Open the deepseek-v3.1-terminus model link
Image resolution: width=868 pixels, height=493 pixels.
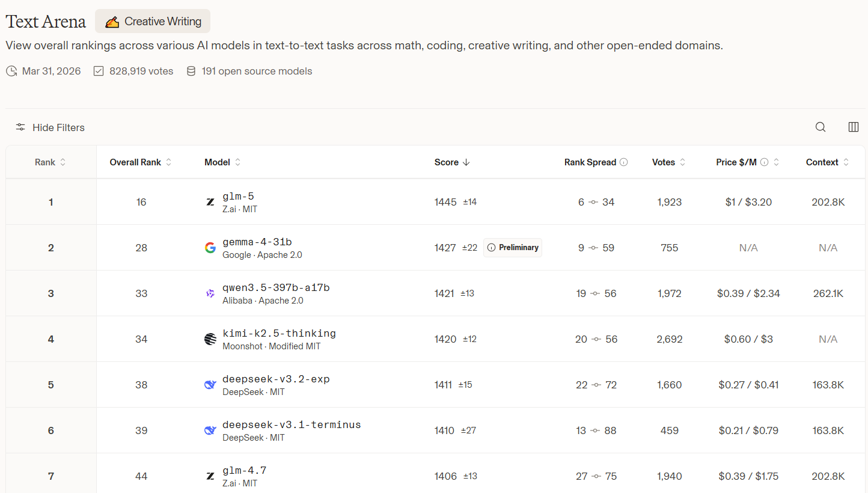(292, 425)
